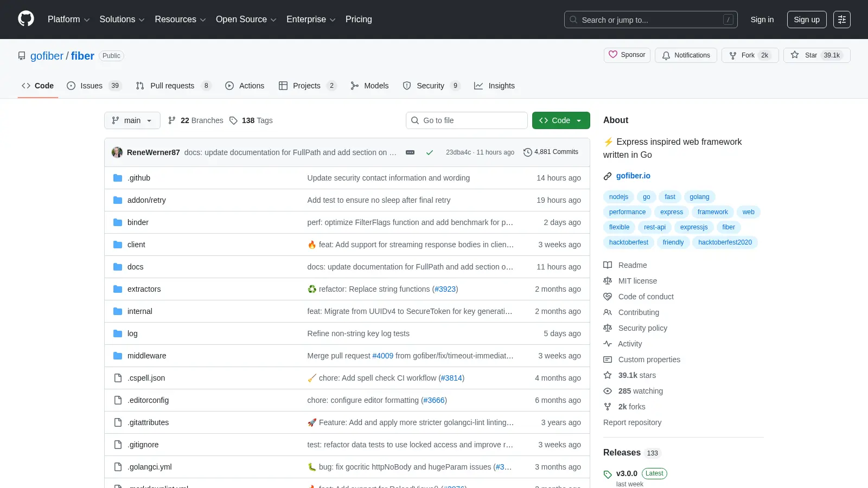
Task: Expand the Open Source menu
Action: (x=246, y=20)
